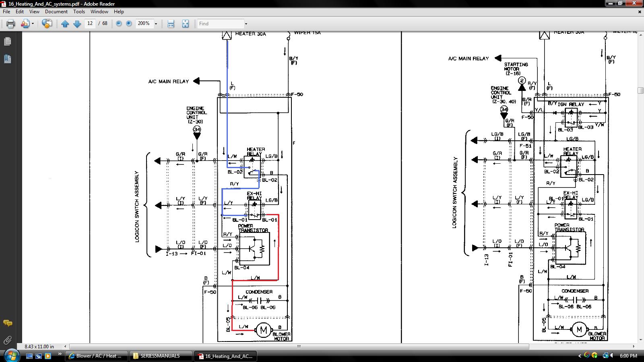This screenshot has width=644, height=362.
Task: Switch to SERIES5MANUALS taskbar button
Action: coord(160,356)
